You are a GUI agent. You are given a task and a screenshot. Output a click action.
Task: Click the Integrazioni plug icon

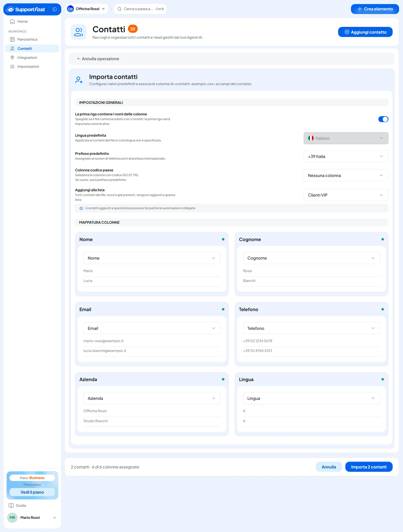click(12, 57)
